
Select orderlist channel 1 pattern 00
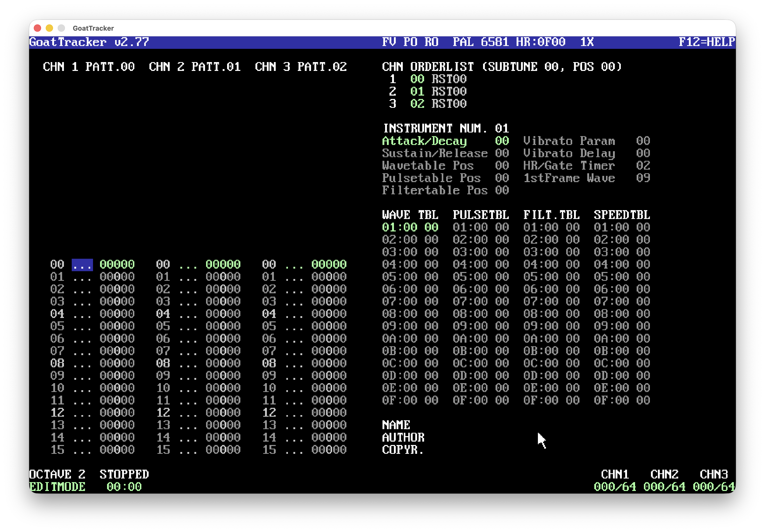[x=417, y=79]
